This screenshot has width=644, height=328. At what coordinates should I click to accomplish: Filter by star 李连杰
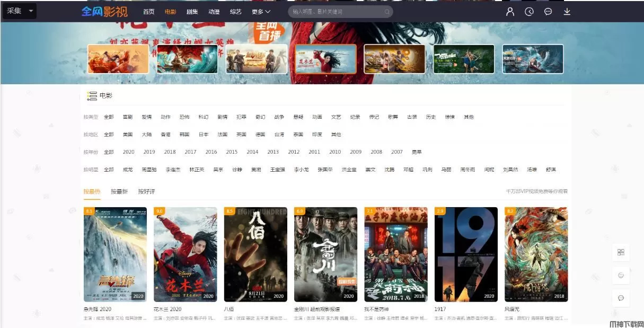click(173, 170)
